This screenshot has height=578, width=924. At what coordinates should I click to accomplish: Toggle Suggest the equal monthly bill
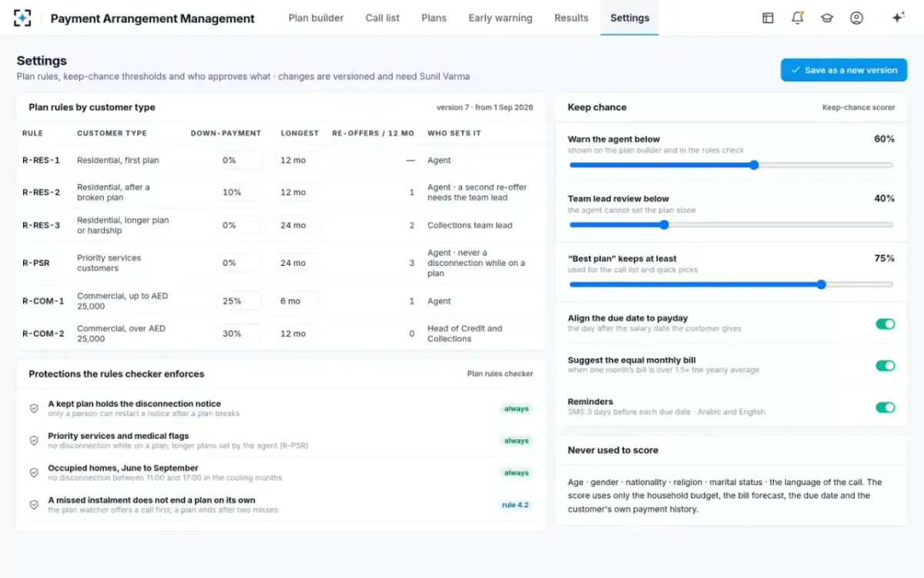click(x=885, y=365)
